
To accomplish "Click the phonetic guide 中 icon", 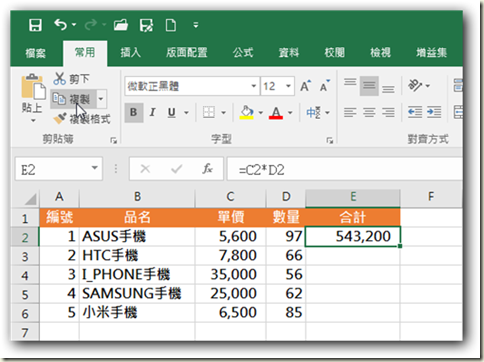I will (314, 113).
